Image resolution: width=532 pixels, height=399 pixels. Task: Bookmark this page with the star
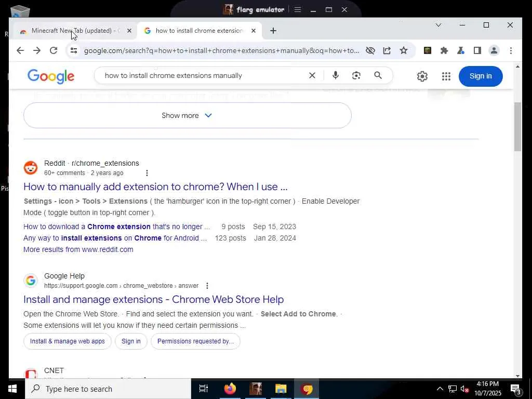(x=403, y=50)
